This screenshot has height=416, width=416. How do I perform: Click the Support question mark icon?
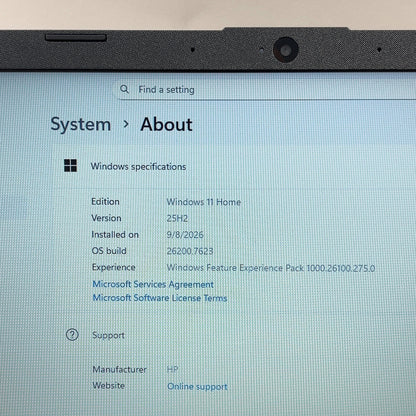coord(72,335)
